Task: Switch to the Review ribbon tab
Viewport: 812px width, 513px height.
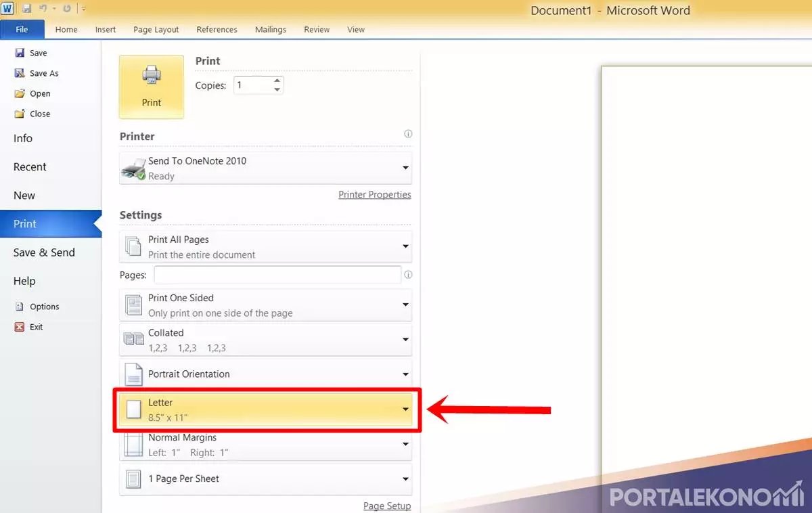Action: pyautogui.click(x=317, y=29)
